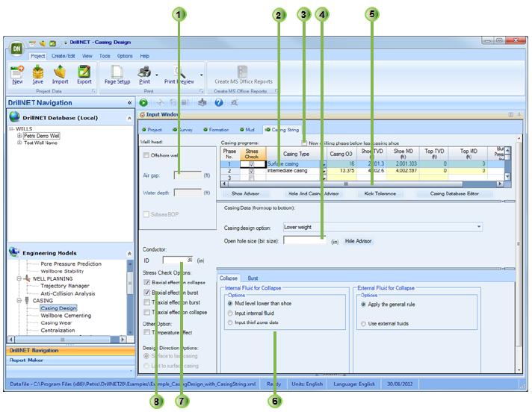Click the Import icon in ribbon
The width and height of the screenshot is (532, 412).
(x=60, y=71)
